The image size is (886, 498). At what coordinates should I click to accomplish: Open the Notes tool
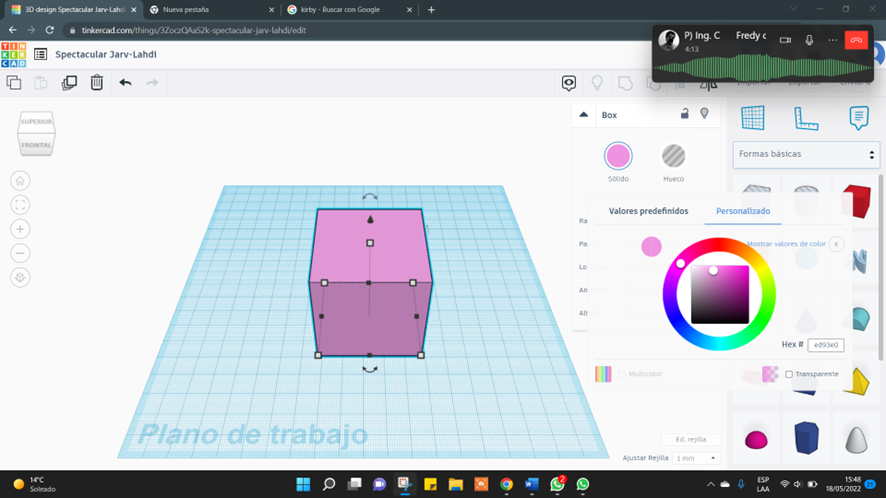point(859,118)
